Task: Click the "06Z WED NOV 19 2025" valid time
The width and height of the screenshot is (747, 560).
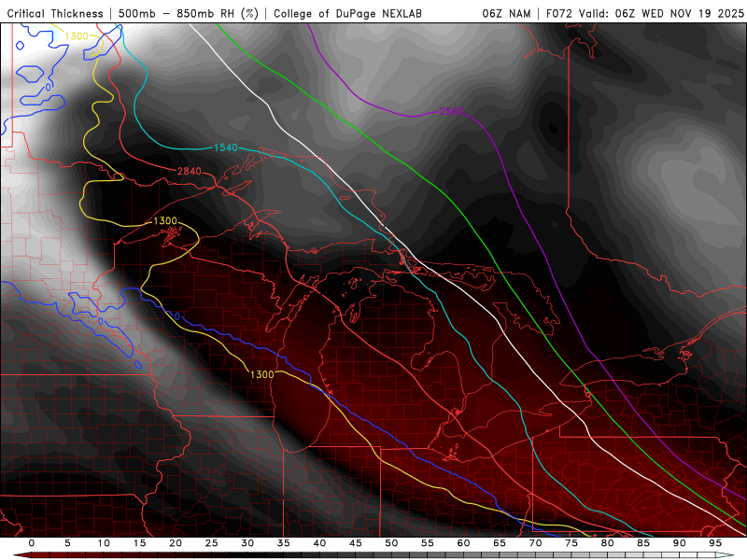Action: [680, 13]
